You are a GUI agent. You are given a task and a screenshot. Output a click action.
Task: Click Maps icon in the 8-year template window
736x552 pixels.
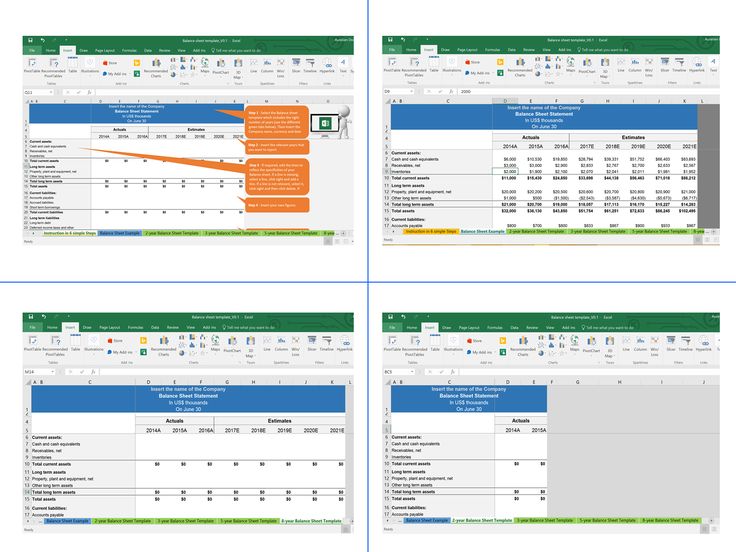[x=215, y=343]
